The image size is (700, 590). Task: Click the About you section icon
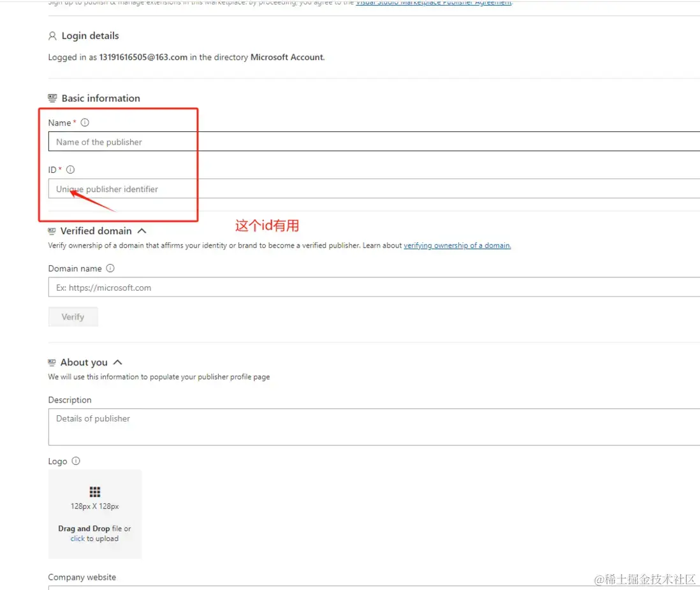click(x=52, y=362)
